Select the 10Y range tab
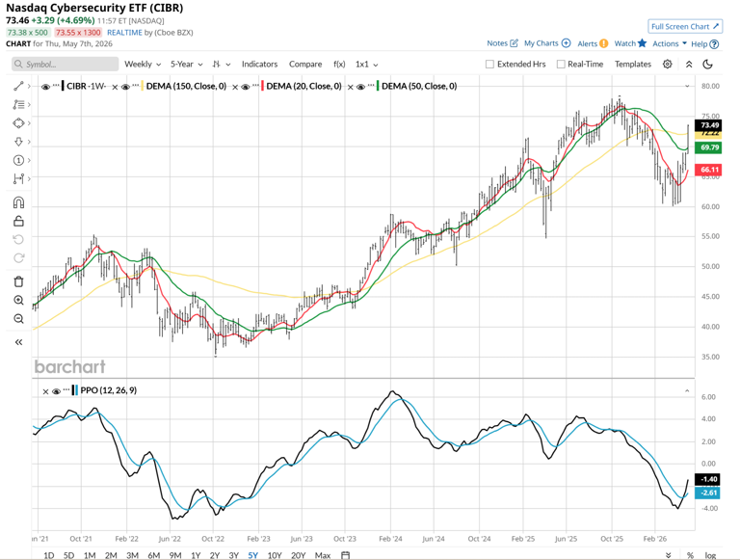This screenshot has width=740, height=560. click(x=275, y=555)
